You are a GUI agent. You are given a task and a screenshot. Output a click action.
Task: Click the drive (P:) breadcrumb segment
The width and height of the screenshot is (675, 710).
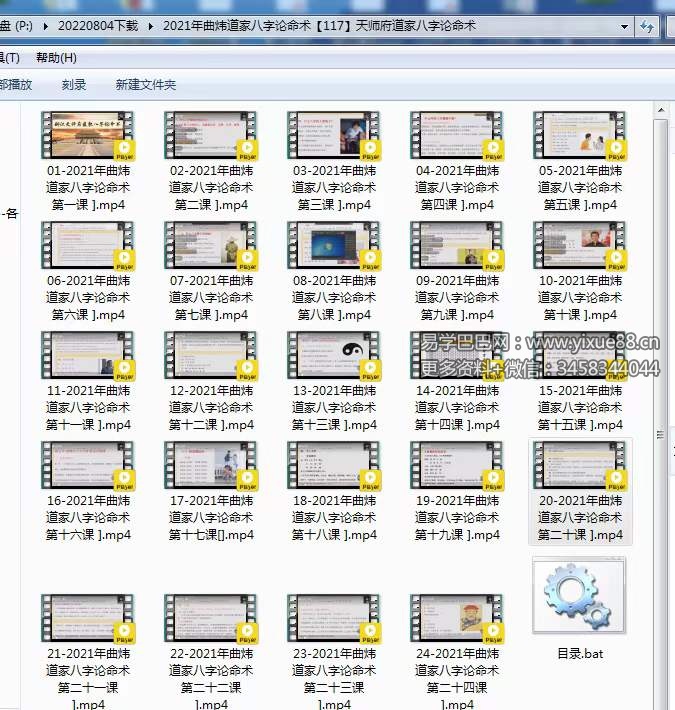[x=17, y=26]
